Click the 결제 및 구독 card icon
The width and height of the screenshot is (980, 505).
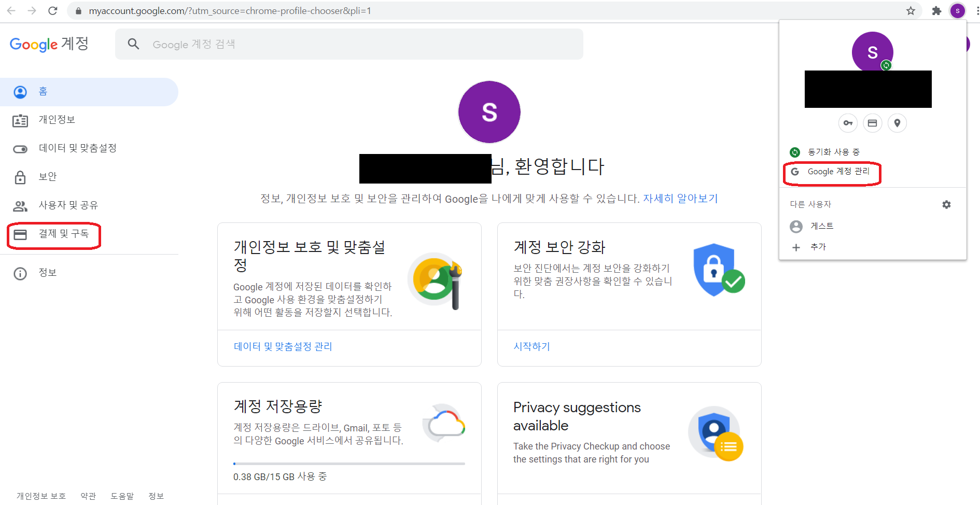(x=20, y=235)
